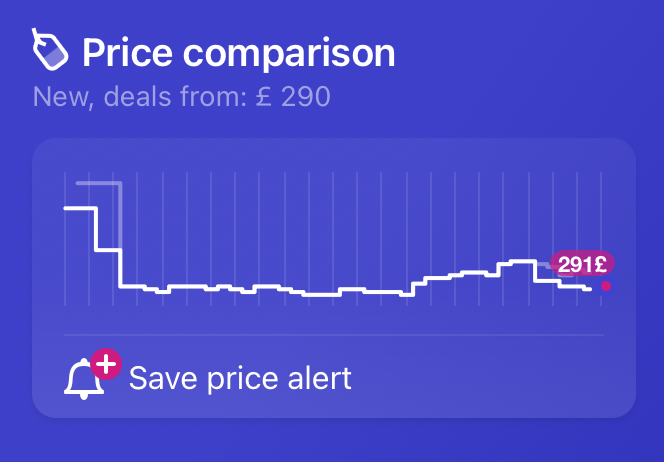Open the Price comparison heading
The image size is (664, 462).
[238, 52]
